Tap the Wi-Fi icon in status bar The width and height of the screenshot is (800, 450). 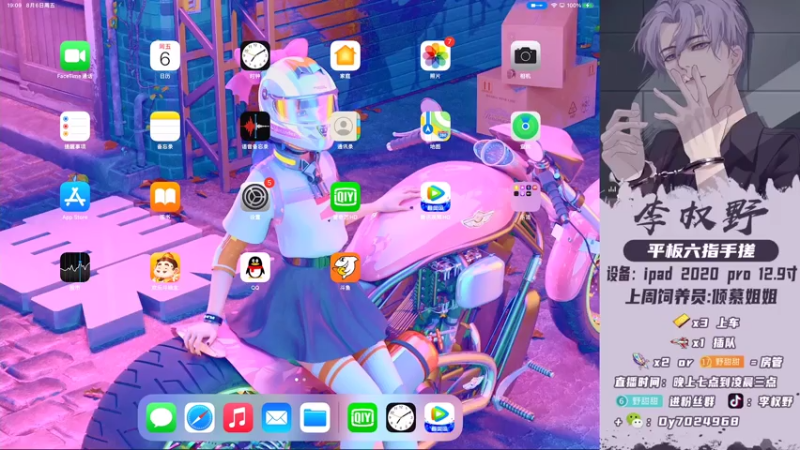(554, 5)
